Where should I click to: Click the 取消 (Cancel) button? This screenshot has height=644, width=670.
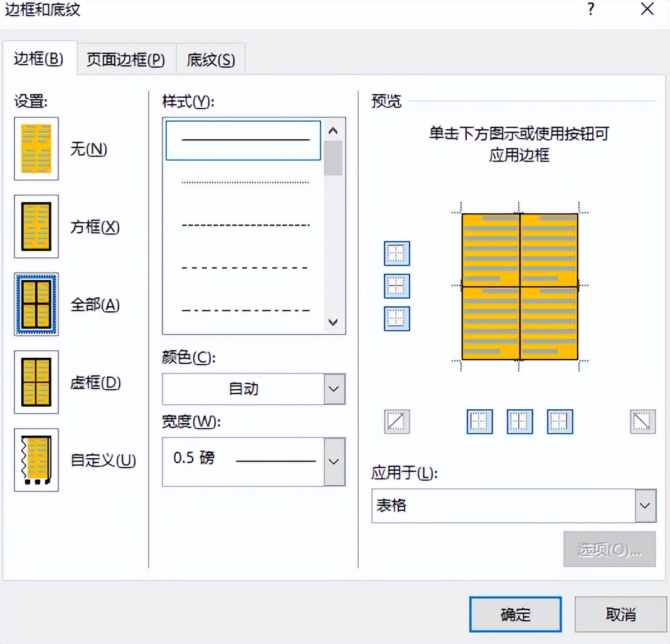(620, 614)
